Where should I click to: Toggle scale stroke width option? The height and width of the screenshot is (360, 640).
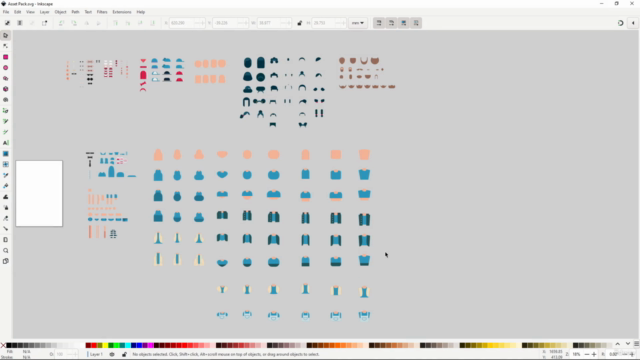pos(379,23)
